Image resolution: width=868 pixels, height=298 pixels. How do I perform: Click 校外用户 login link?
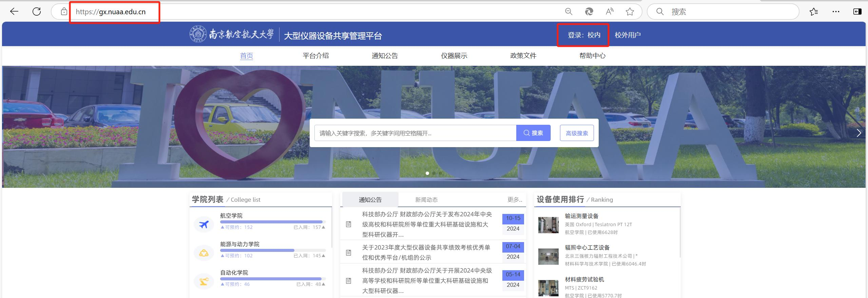[628, 35]
